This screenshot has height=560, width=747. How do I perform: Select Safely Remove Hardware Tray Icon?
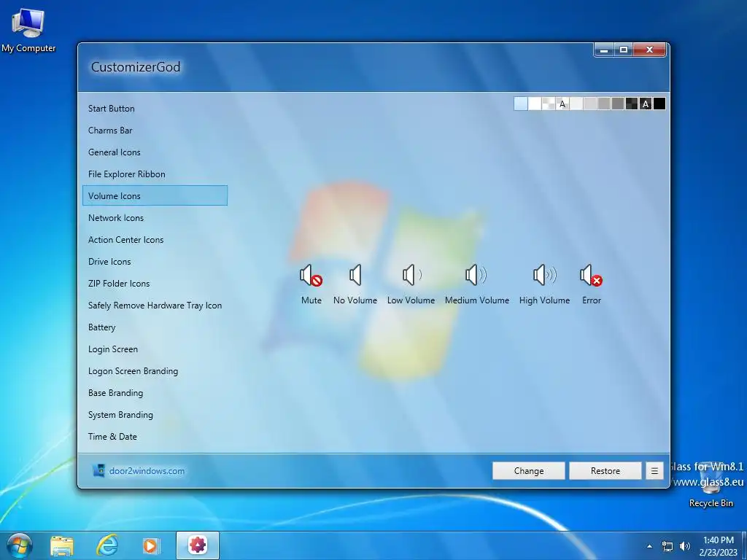pyautogui.click(x=155, y=306)
